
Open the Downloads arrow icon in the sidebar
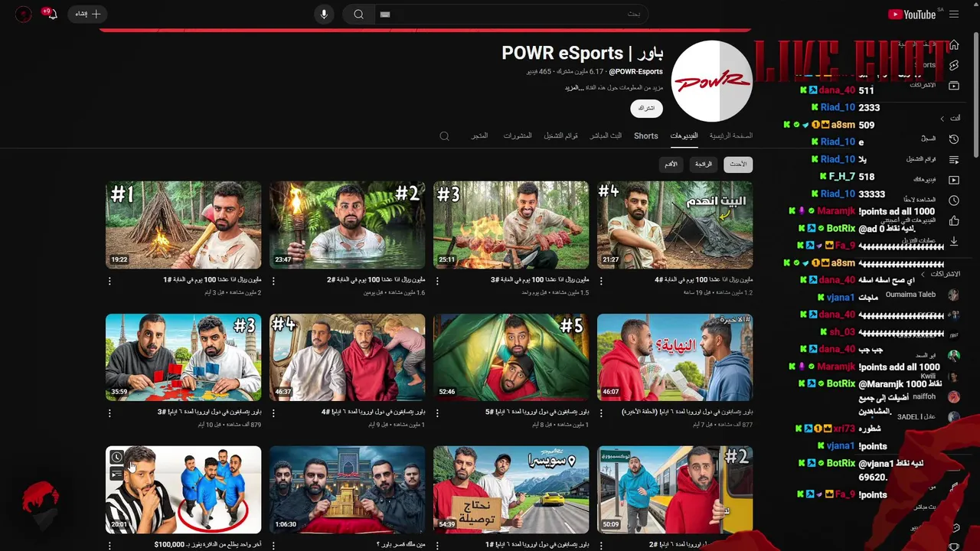[x=954, y=241]
